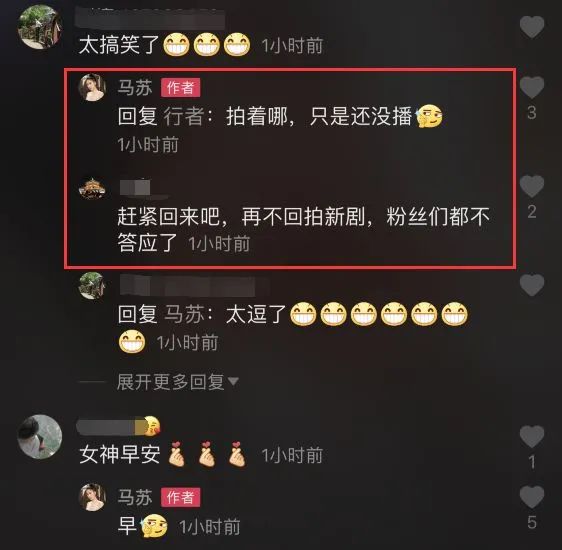Tap the heart on 女神早安 comment
Screen dimensions: 562x550
coord(532,436)
